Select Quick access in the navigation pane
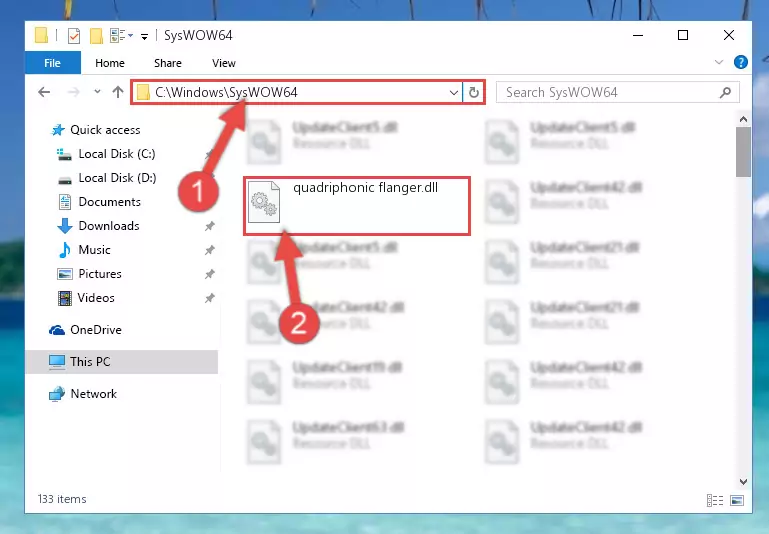 coord(105,129)
